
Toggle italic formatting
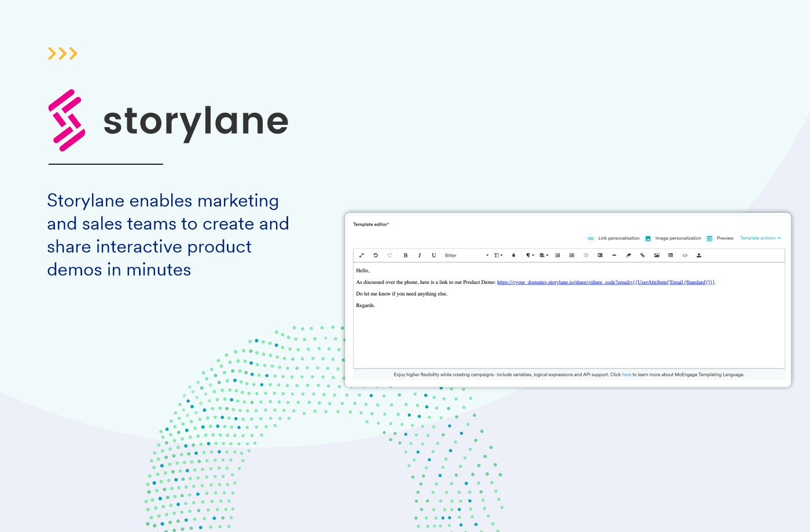tap(419, 255)
